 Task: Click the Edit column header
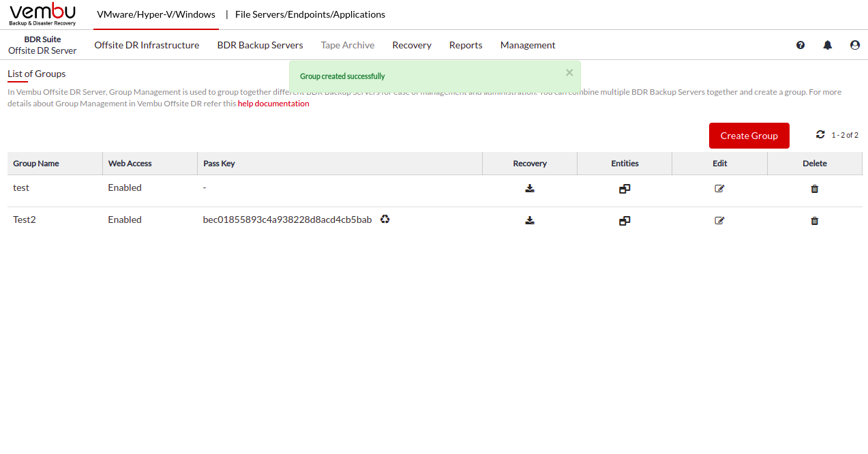pyautogui.click(x=720, y=164)
